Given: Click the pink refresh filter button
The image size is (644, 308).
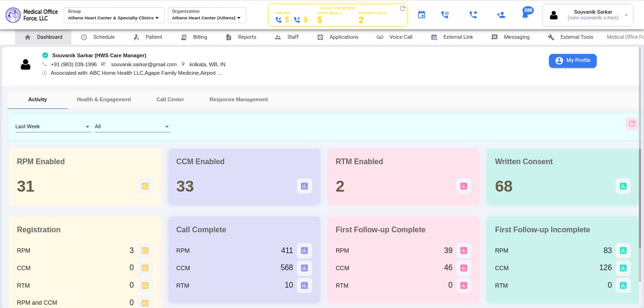Looking at the screenshot, I should (x=631, y=124).
